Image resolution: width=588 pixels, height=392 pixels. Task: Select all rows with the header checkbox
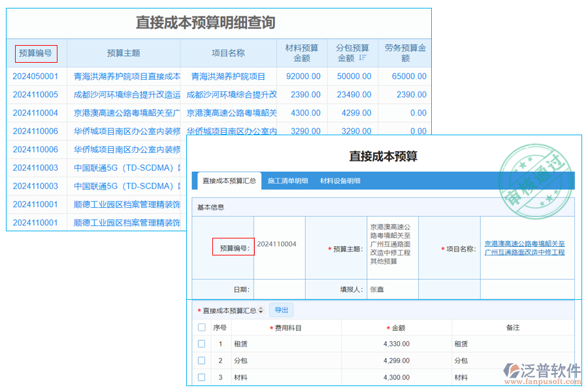point(203,327)
